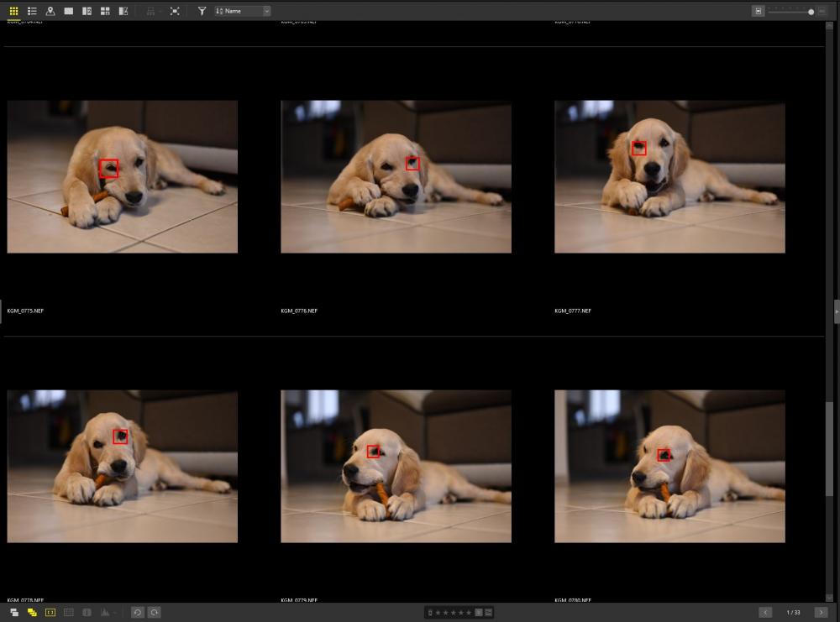Image resolution: width=840 pixels, height=622 pixels.
Task: Go to previous image
Action: click(x=765, y=613)
